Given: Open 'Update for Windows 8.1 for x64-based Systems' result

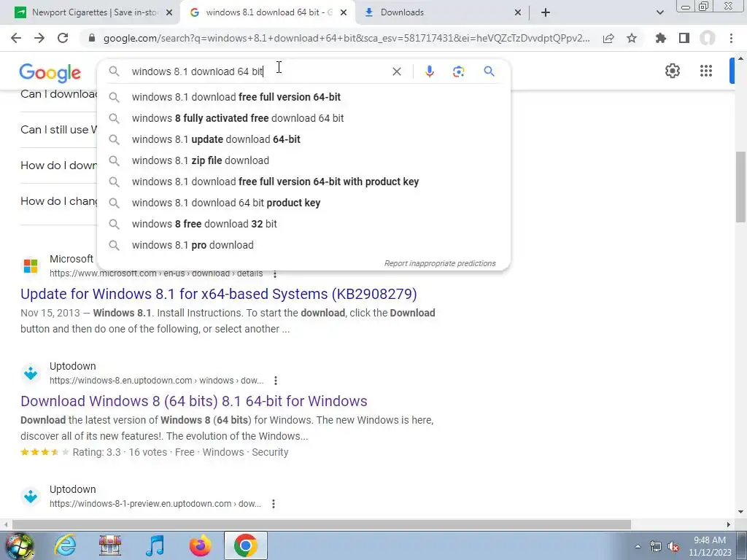Looking at the screenshot, I should [x=219, y=294].
